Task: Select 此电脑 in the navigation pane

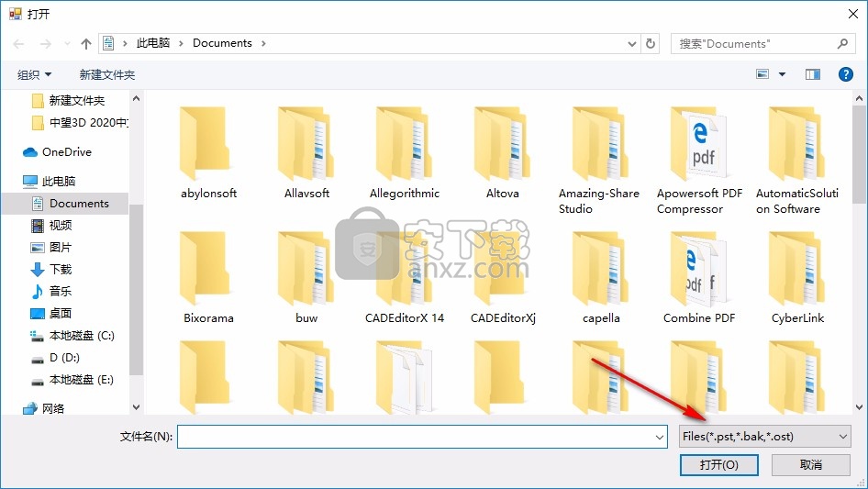Action: (x=50, y=181)
